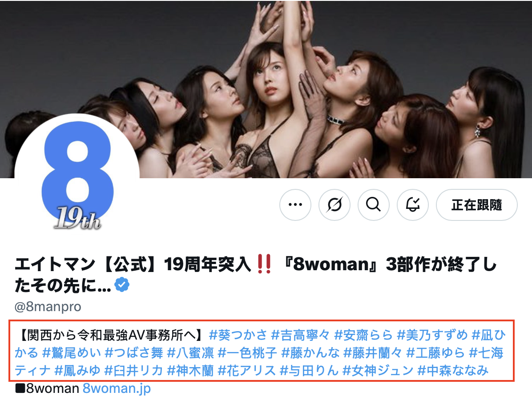This screenshot has width=532, height=400.
Task: Click hashtag #一色桃子
Action: 247,353
